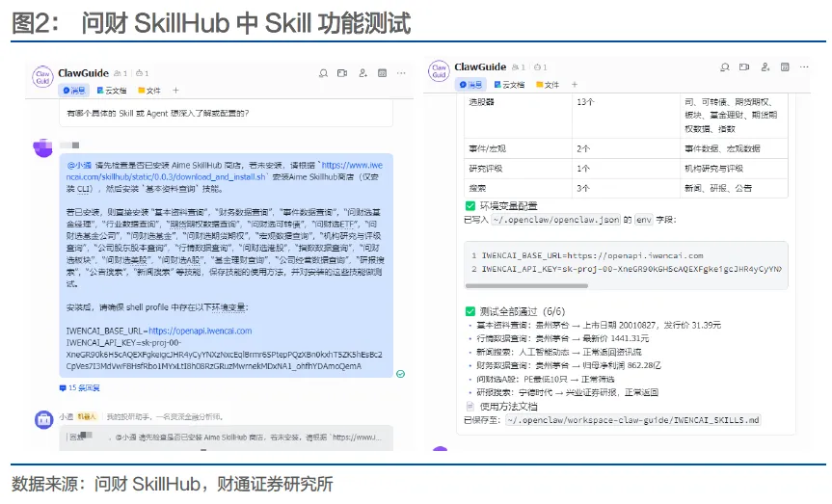Click the 机构研究与评级 table cell
This screenshot has width=832, height=504.
(734, 169)
